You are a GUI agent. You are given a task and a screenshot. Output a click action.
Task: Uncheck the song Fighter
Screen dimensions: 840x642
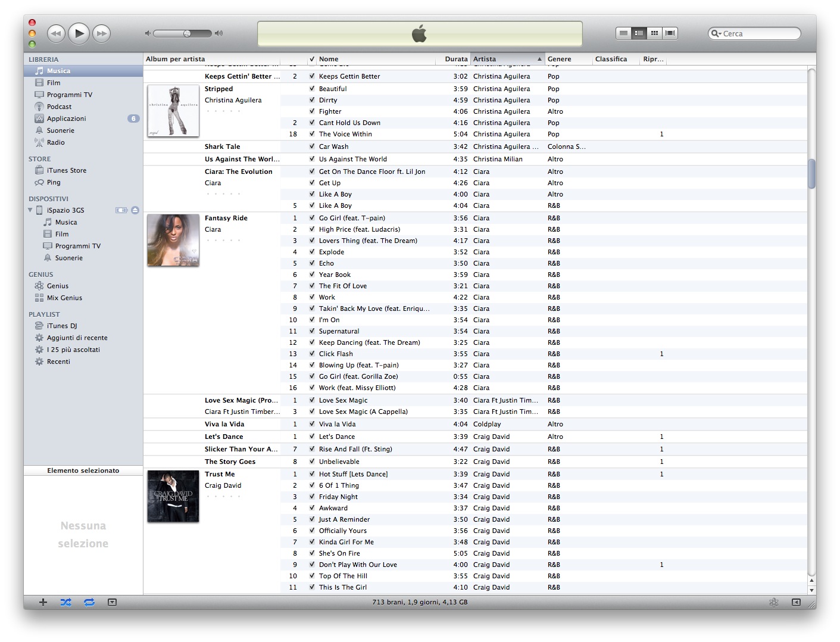pos(312,111)
